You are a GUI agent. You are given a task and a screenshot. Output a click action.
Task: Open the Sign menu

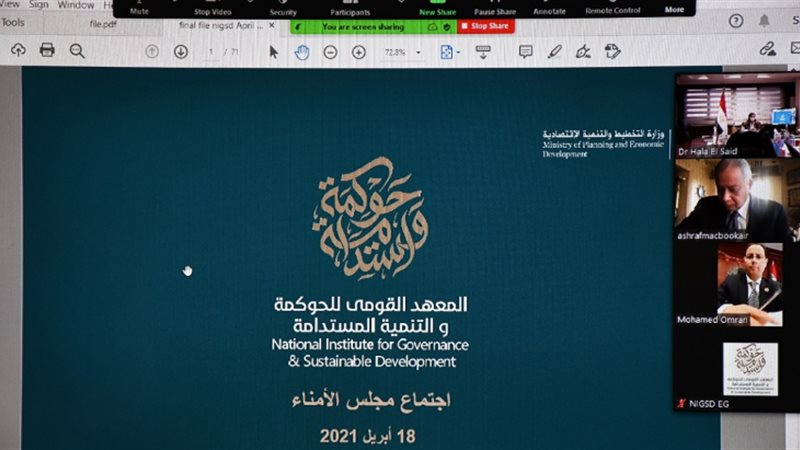tap(38, 5)
